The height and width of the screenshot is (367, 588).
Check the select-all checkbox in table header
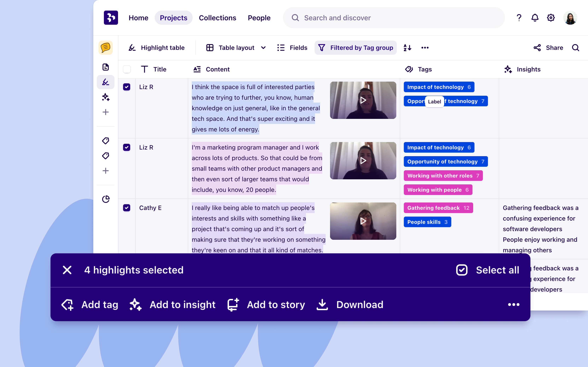tap(127, 69)
